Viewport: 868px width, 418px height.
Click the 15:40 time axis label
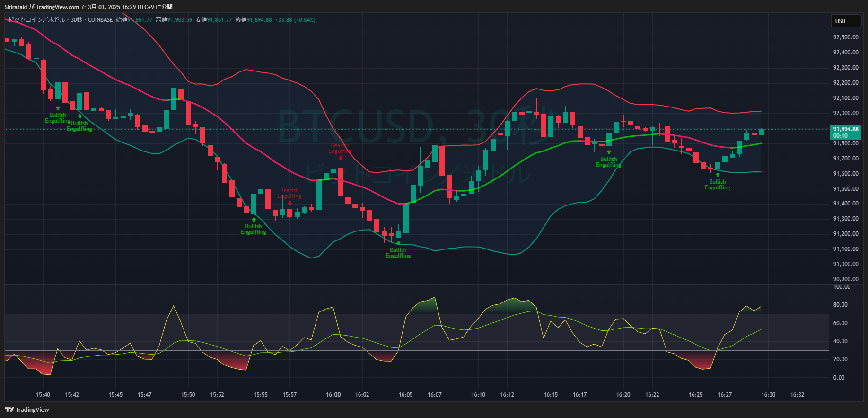coord(43,395)
